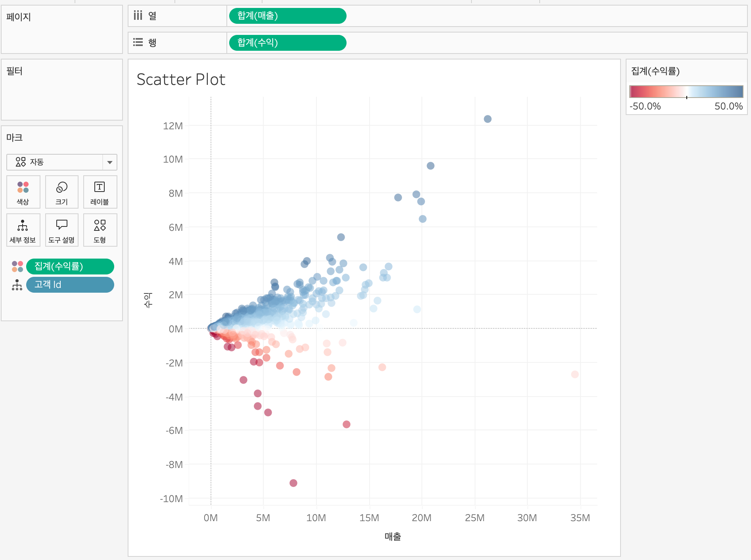Screen dimensions: 751x560
Task: Click the blue point near 10M profit
Action: (x=431, y=166)
